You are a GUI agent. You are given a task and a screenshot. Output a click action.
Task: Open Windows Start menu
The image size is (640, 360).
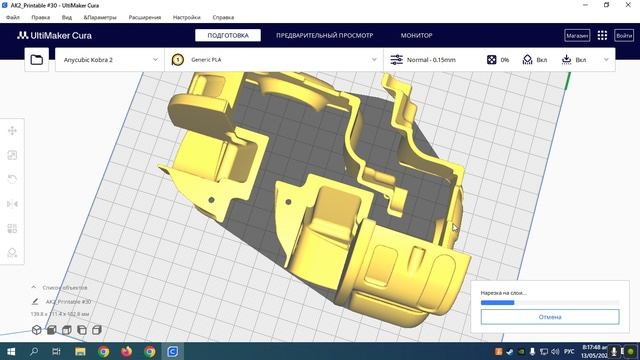[11, 351]
